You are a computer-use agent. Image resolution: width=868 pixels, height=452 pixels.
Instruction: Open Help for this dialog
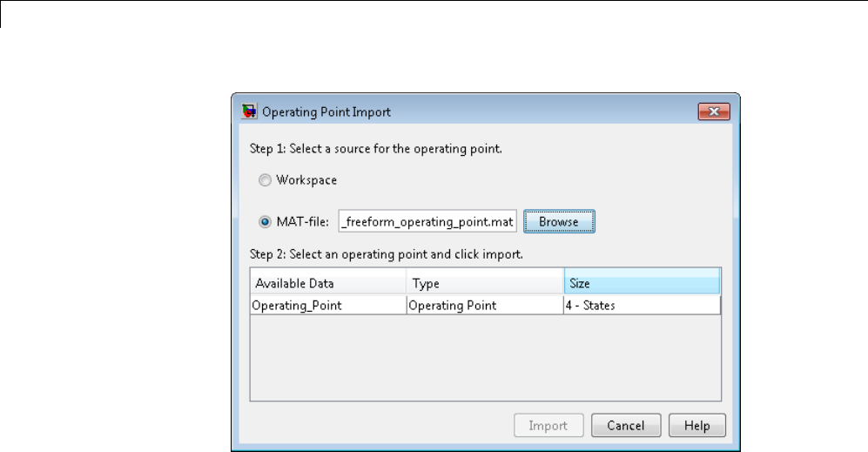[x=696, y=426]
